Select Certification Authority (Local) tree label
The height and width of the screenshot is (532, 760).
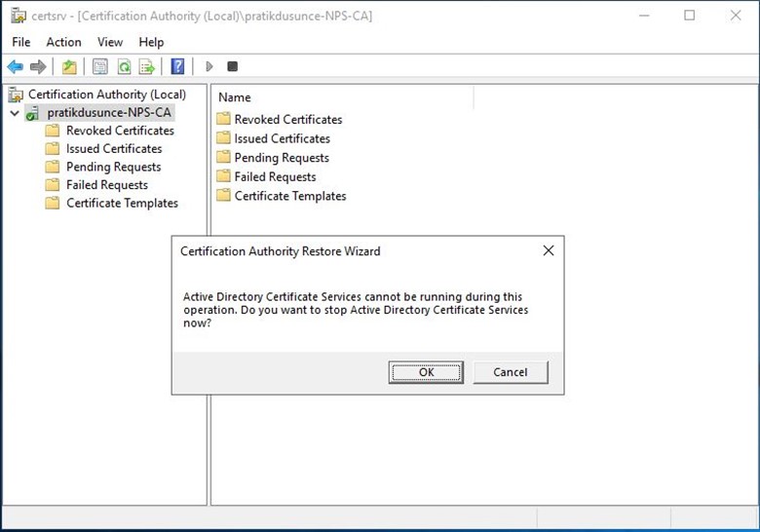pyautogui.click(x=107, y=95)
